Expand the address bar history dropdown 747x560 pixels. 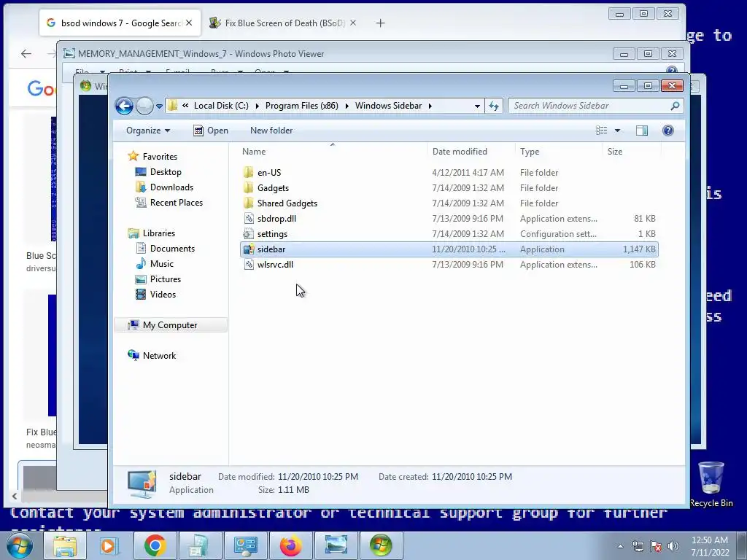(x=477, y=106)
